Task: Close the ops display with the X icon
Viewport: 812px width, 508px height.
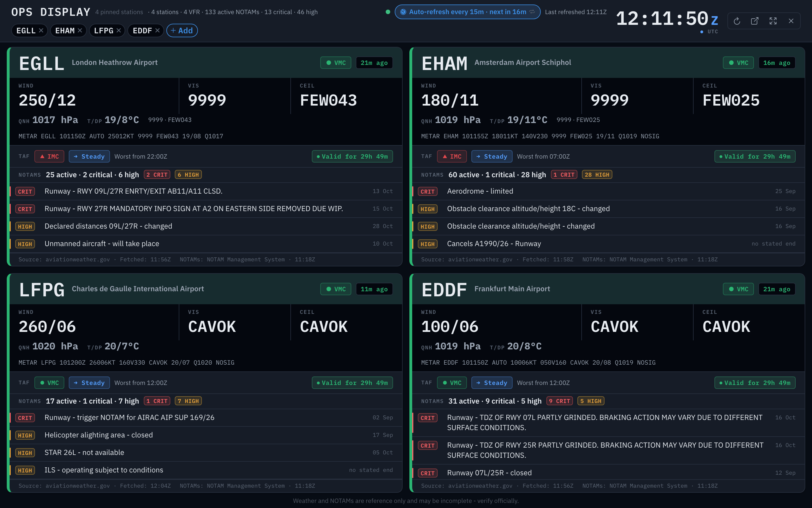Action: tap(791, 21)
